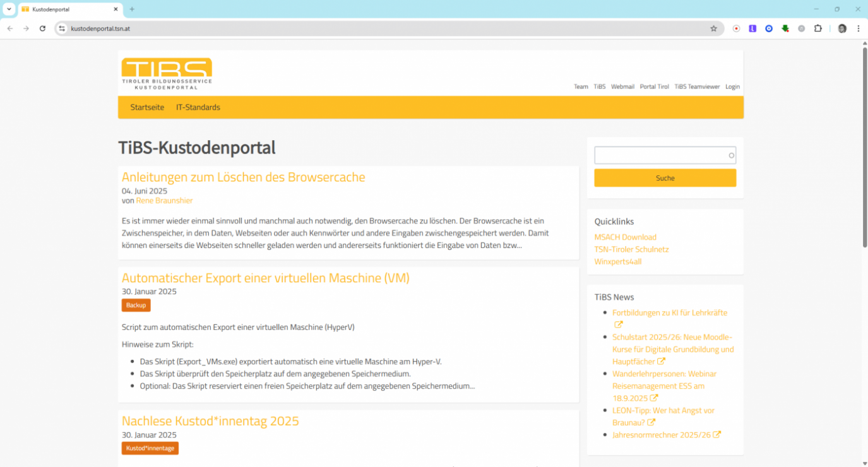Open a new tab with the plus button
The height and width of the screenshot is (467, 868).
pos(132,9)
